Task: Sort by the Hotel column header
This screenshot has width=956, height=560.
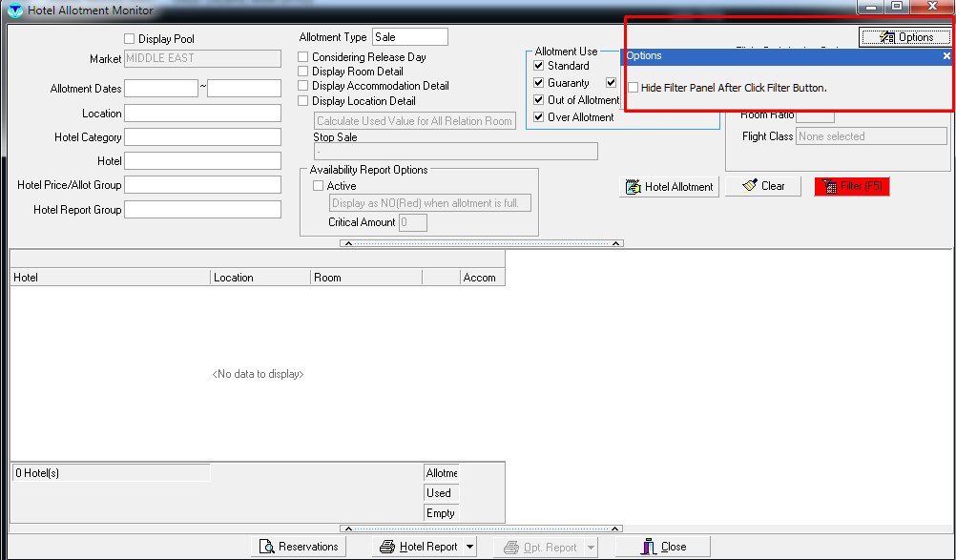Action: [110, 278]
